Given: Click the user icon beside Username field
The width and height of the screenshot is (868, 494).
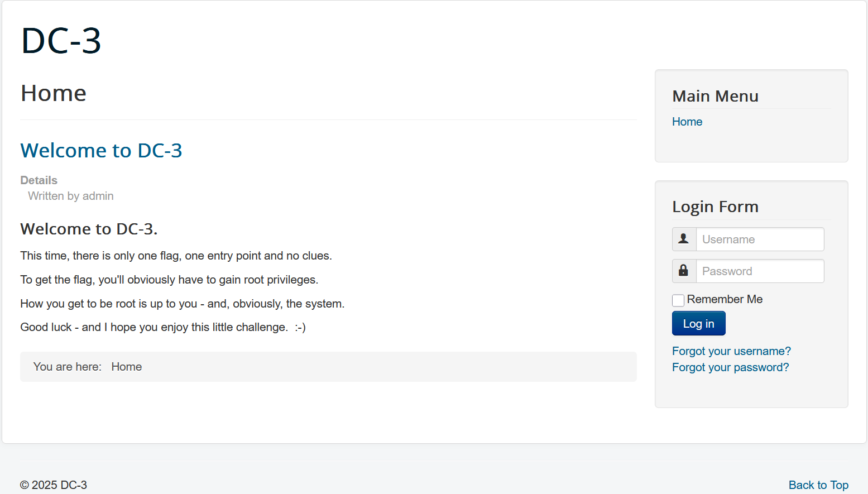Looking at the screenshot, I should [x=684, y=239].
